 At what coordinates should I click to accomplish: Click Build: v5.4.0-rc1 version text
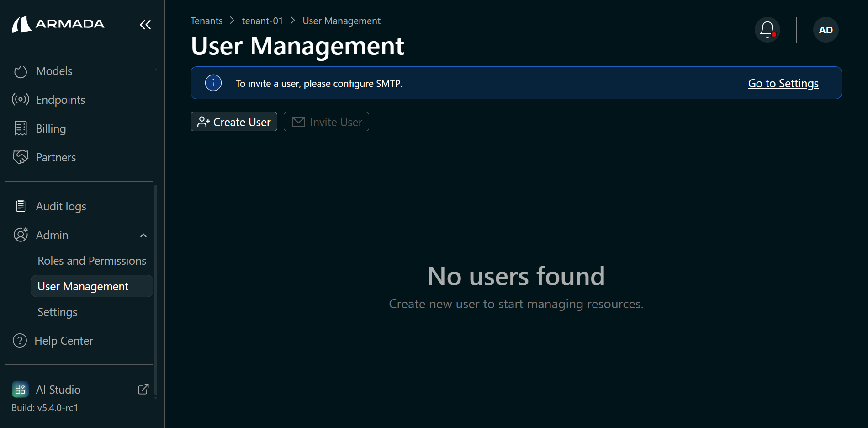45,407
